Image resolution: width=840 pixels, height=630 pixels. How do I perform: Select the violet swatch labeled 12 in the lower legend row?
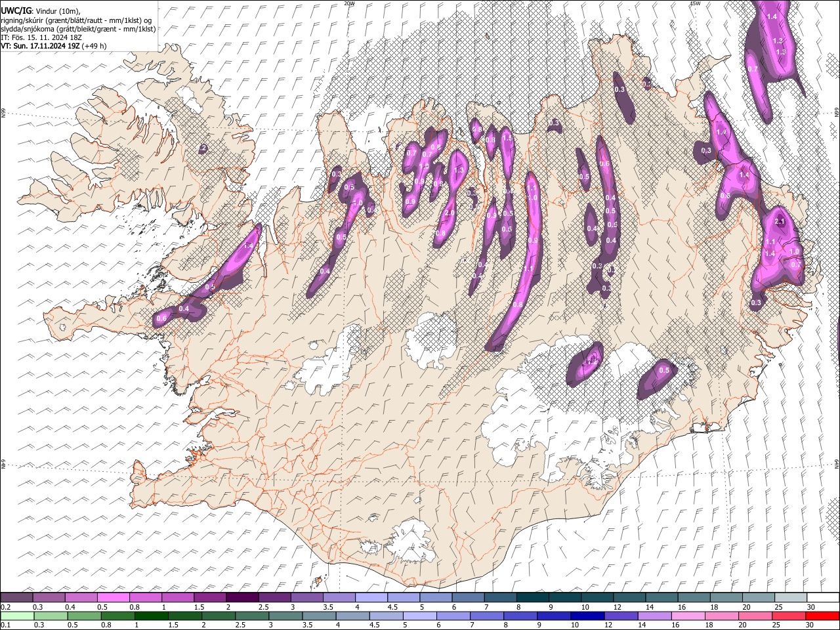point(620,616)
